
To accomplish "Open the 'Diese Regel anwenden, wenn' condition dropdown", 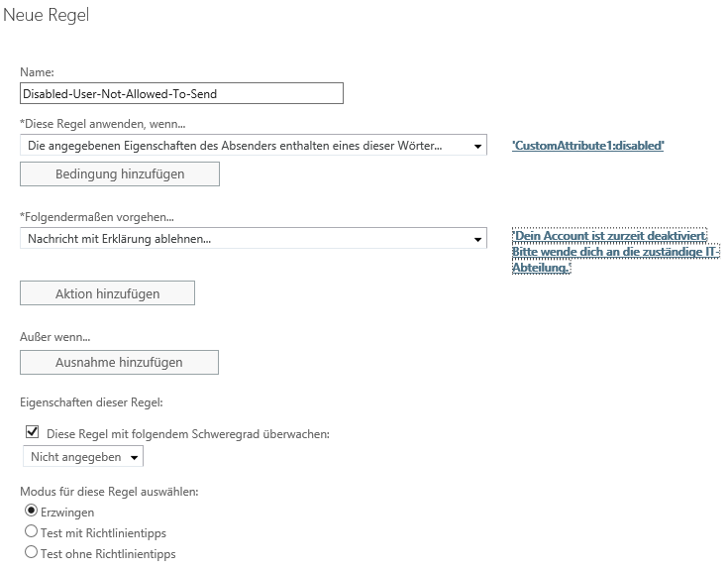I will [253, 146].
